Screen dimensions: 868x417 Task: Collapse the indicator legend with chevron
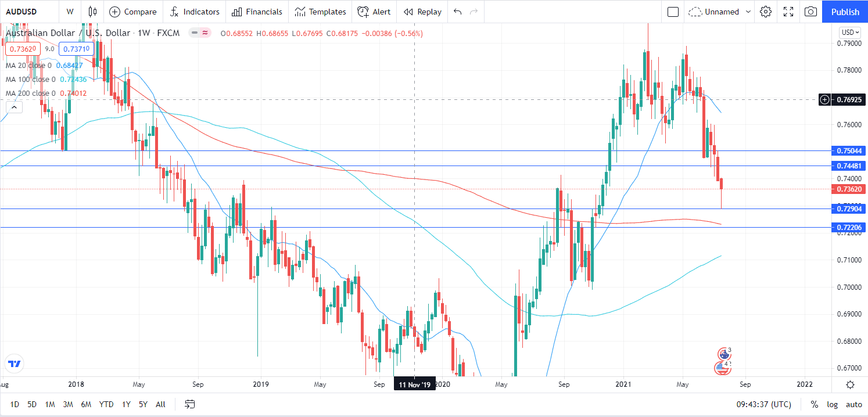coord(14,107)
